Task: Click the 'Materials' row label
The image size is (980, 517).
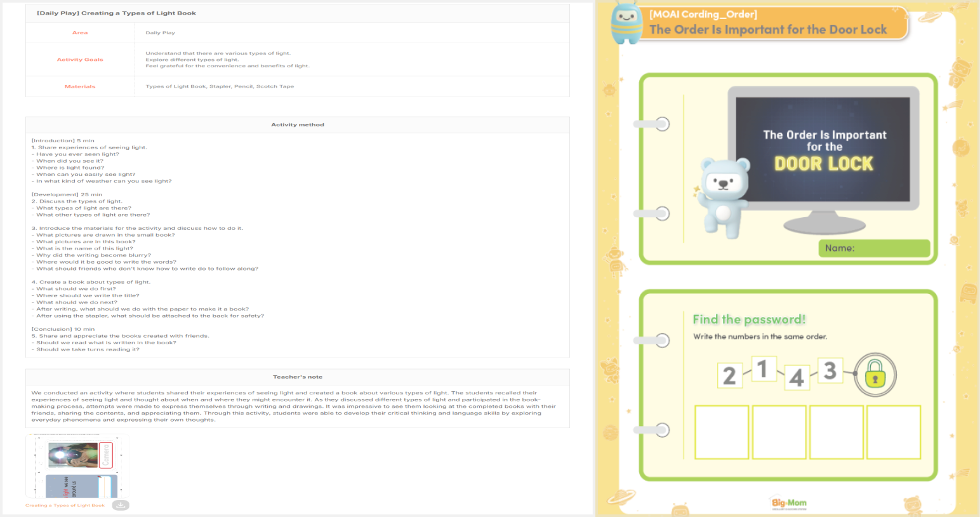Action: (x=80, y=86)
